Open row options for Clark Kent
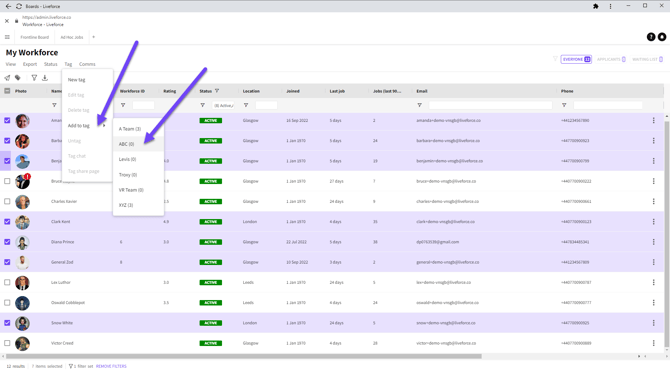Screen dimensions: 670x372 [653, 222]
